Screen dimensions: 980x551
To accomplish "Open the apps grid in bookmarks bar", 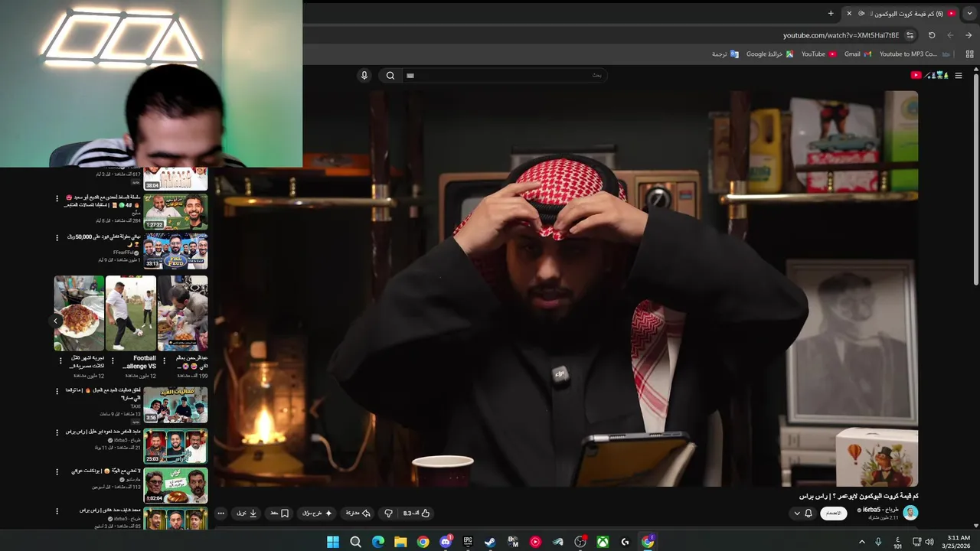I will point(970,54).
